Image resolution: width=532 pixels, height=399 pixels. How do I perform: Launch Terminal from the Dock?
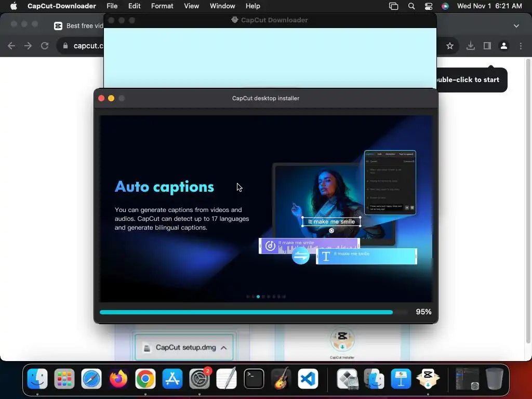pyautogui.click(x=254, y=379)
